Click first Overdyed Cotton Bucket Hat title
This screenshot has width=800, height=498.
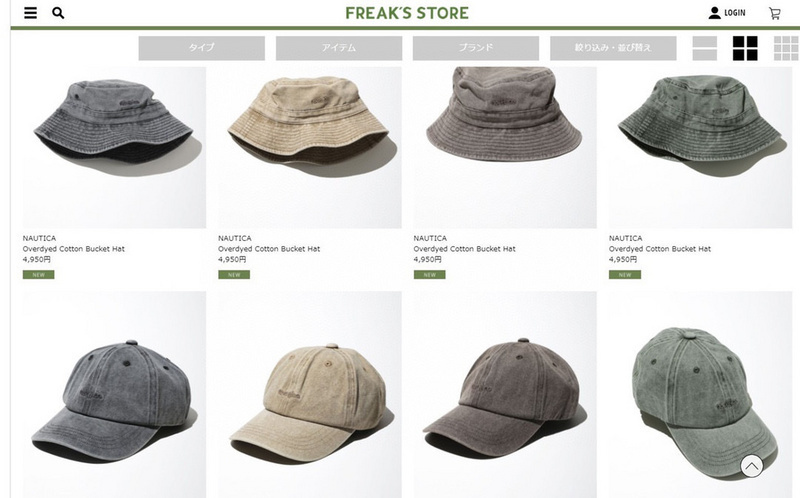[x=73, y=249]
